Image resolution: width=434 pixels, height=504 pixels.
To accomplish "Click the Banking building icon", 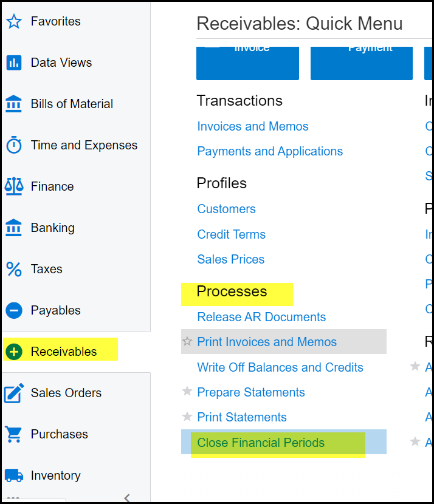I will 13,228.
